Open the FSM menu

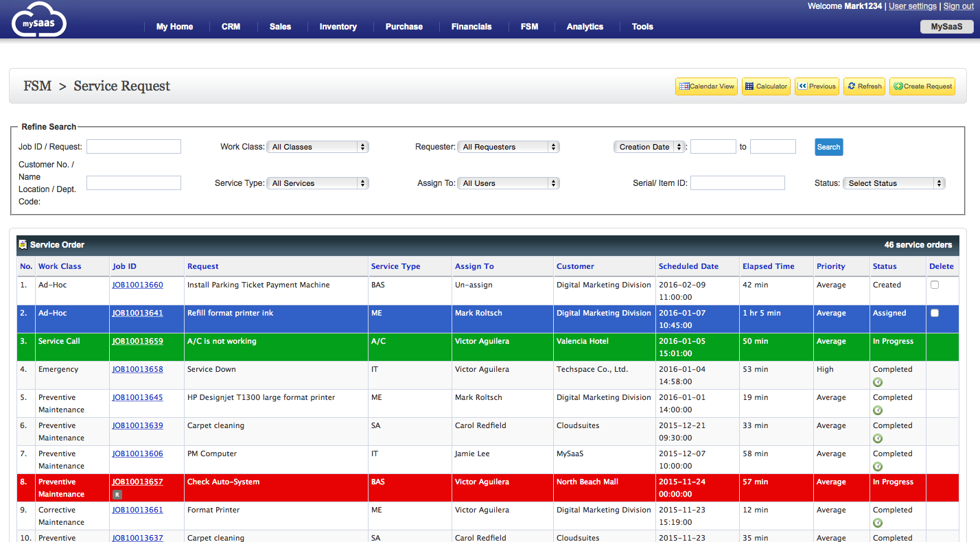pos(529,27)
